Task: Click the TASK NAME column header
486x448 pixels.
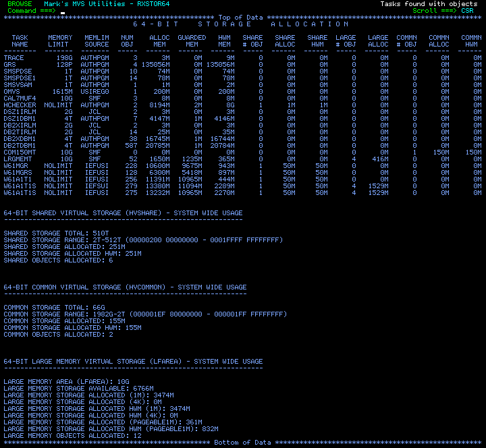Action: click(x=20, y=41)
